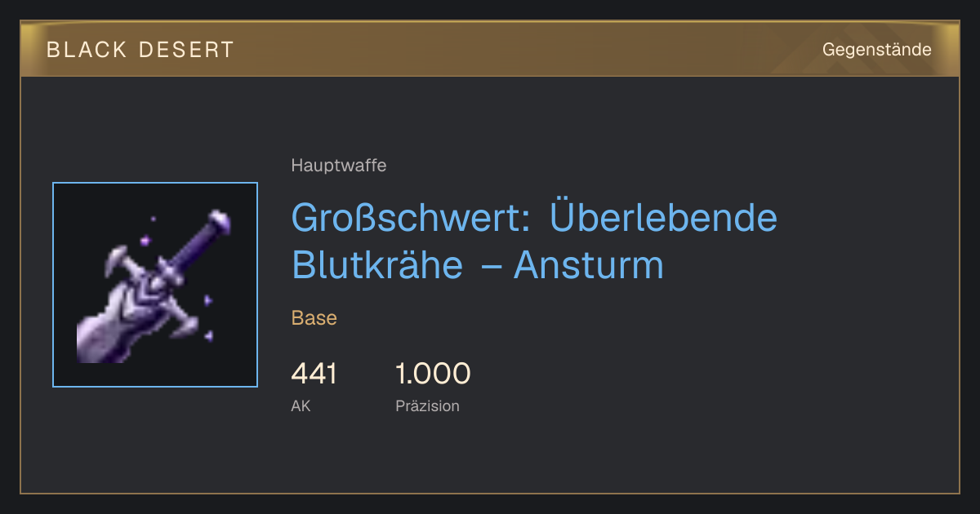Click the word Ansturm in the title
The width and height of the screenshot is (980, 514).
click(x=588, y=266)
